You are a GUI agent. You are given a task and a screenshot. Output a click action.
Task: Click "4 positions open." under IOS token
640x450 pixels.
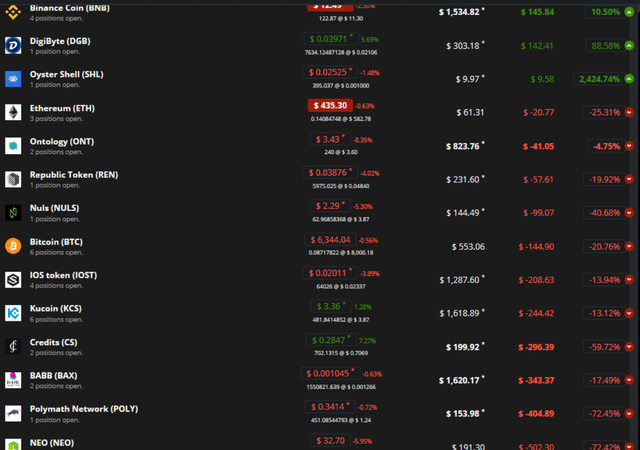(56, 286)
